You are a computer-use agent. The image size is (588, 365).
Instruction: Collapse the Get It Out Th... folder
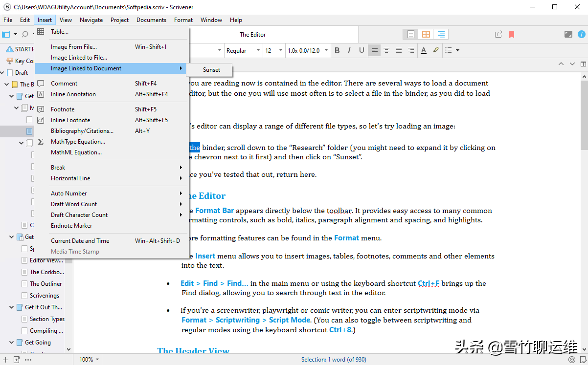12,307
